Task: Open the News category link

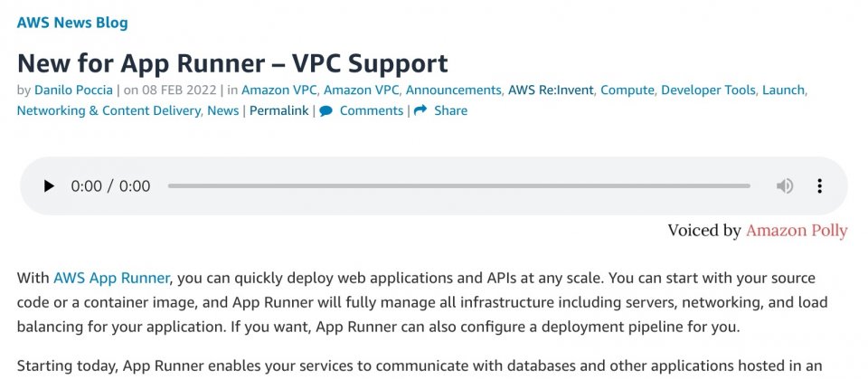Action: point(223,110)
